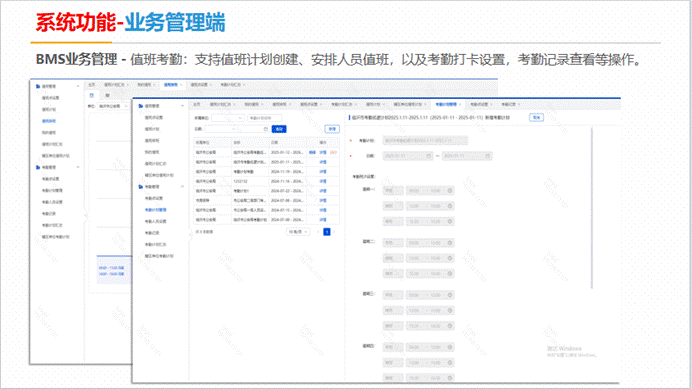
Task: Click the 考勤计划 name field in the form
Action: click(425, 141)
